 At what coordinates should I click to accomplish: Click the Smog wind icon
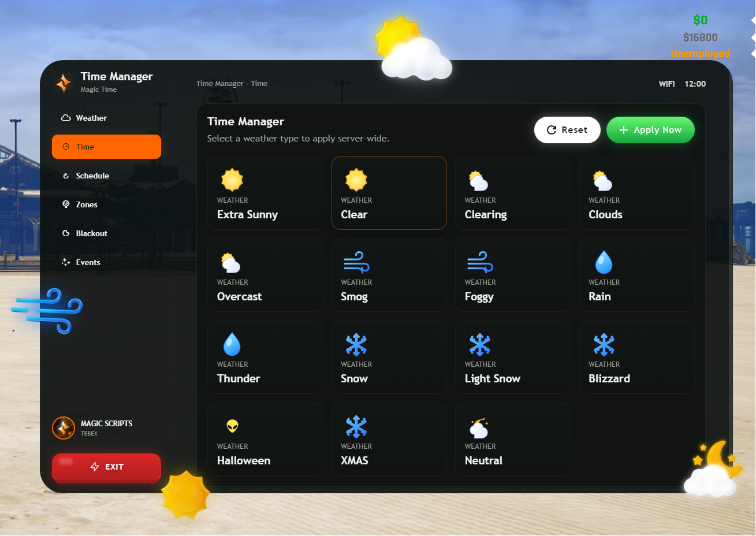coord(356,262)
